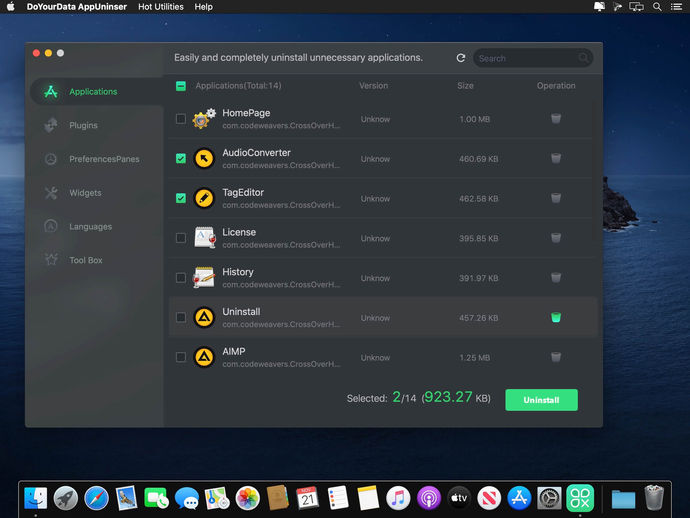Click the trash icon for License

(x=556, y=238)
